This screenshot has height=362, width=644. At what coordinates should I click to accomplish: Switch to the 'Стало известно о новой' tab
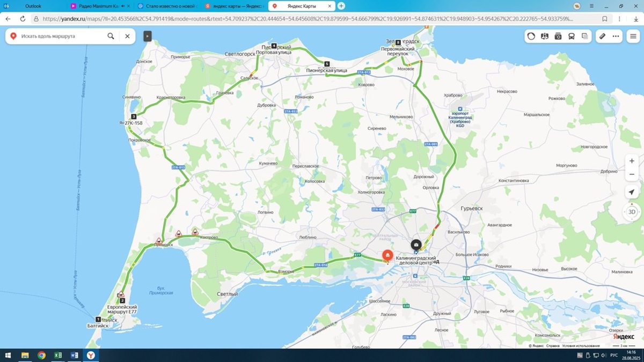coord(167,6)
